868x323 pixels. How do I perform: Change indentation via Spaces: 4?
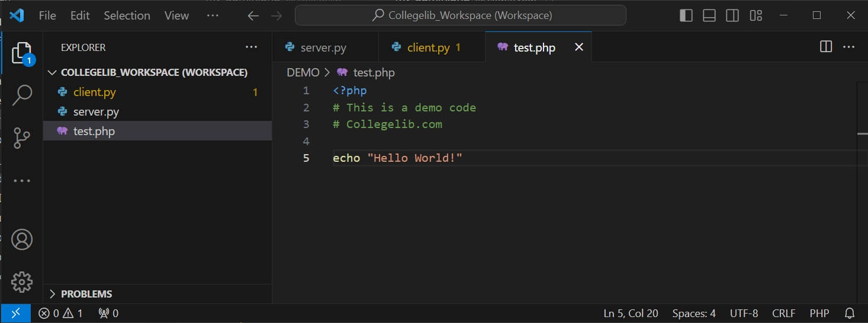[694, 313]
